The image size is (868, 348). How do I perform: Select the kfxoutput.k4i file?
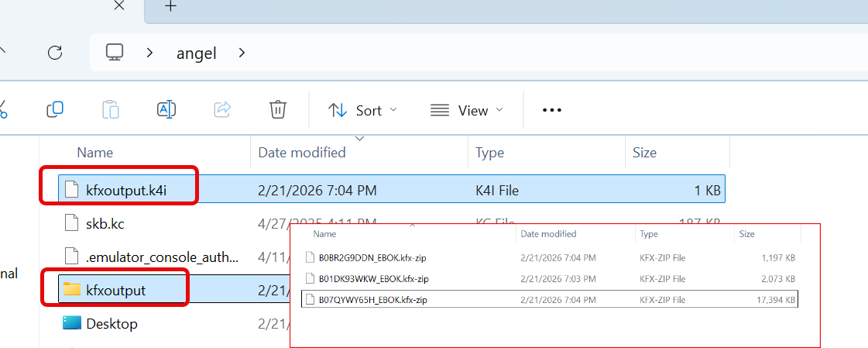125,188
